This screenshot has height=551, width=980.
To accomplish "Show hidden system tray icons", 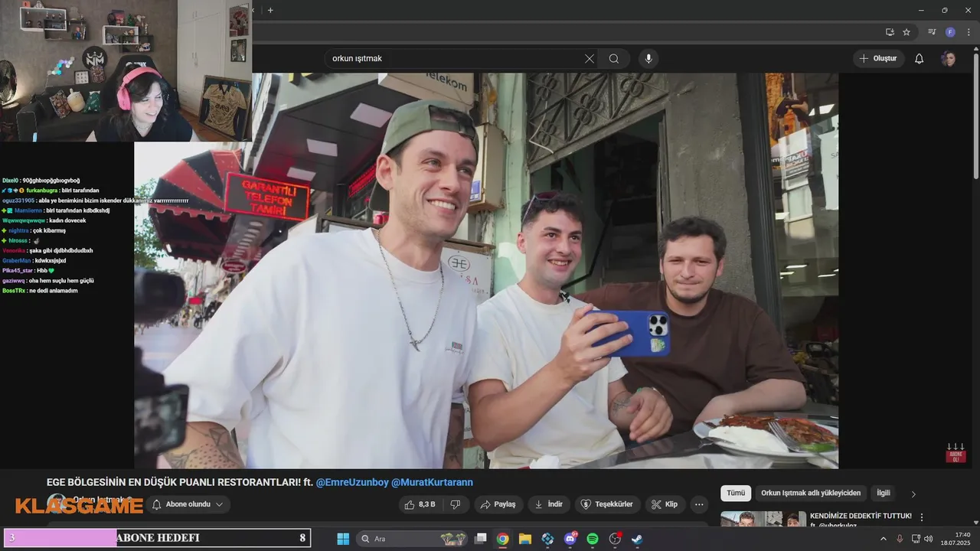I will (x=883, y=539).
